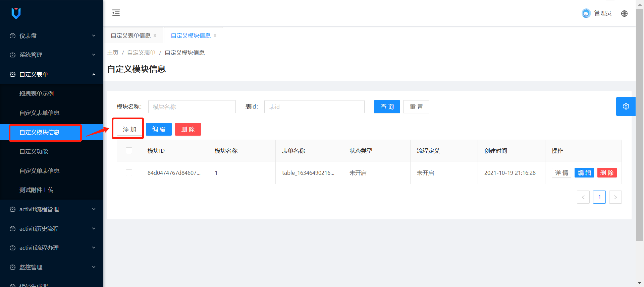644x287 pixels.
Task: Collapse the 自定义表单 menu chevron
Action: [94, 74]
